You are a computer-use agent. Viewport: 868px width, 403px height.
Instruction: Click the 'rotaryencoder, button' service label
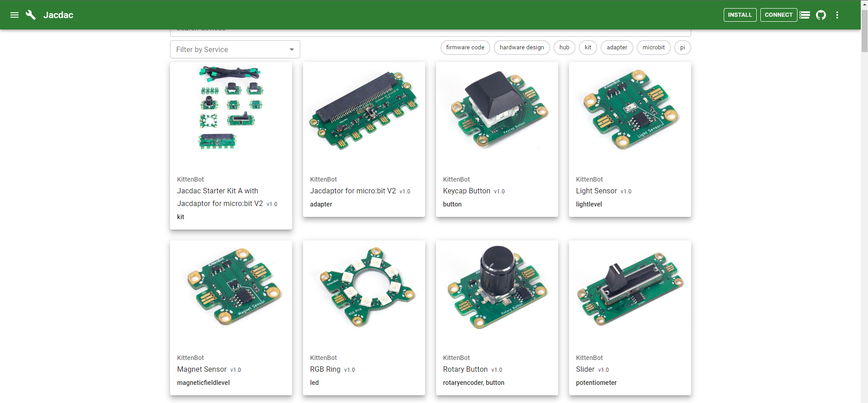(x=474, y=383)
